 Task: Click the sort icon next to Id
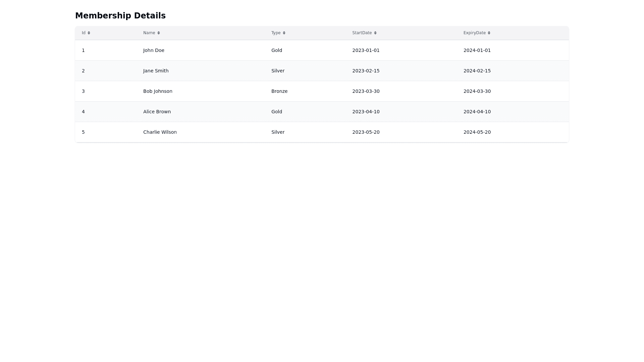[x=89, y=33]
